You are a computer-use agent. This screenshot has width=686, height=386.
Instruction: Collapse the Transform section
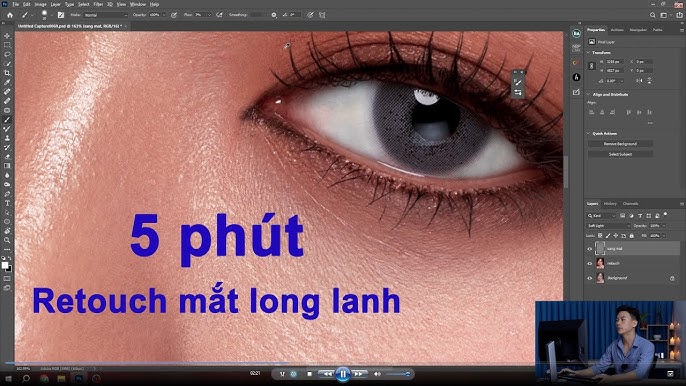pyautogui.click(x=588, y=53)
